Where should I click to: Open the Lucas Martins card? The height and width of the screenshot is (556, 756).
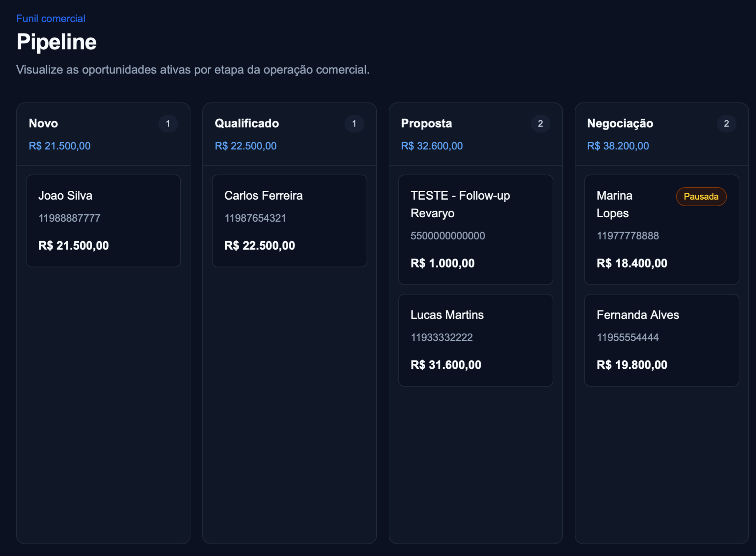coord(476,340)
